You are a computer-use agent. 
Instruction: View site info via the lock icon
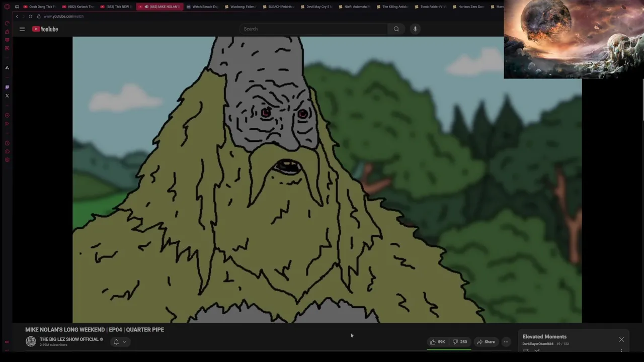39,16
